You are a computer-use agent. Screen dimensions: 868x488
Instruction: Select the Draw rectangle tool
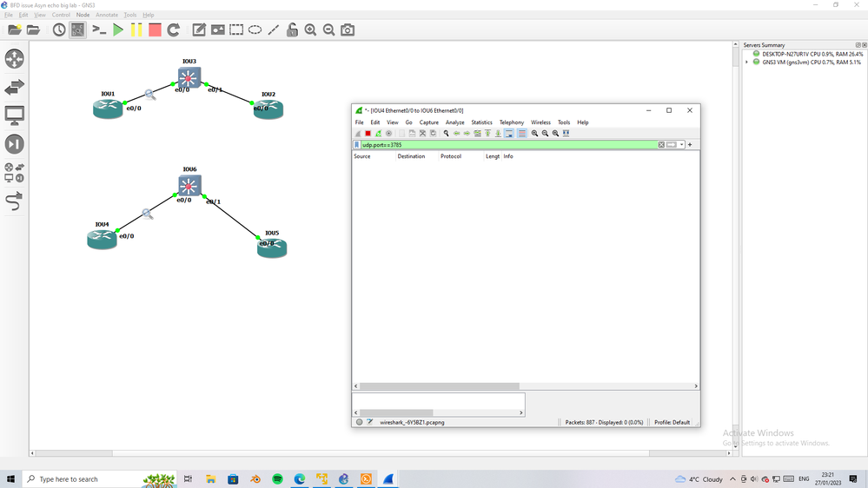click(236, 30)
